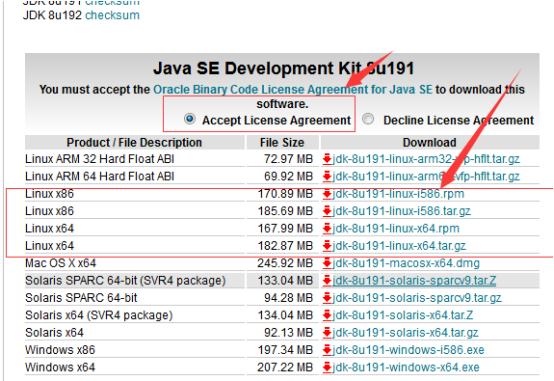The image size is (554, 381).
Task: Click the 72.97 MB file size
Action: point(288,159)
